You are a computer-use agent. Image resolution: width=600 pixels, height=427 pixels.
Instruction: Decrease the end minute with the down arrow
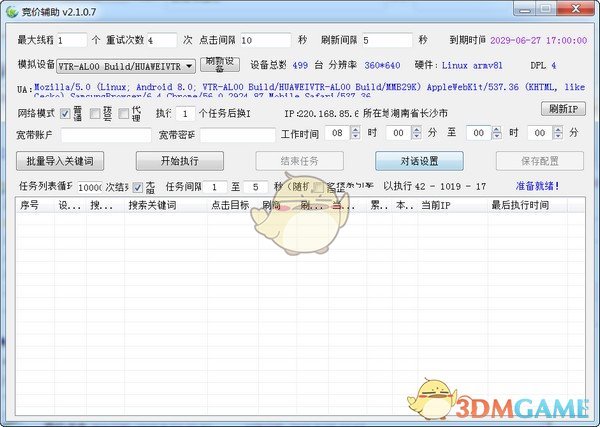coord(558,136)
